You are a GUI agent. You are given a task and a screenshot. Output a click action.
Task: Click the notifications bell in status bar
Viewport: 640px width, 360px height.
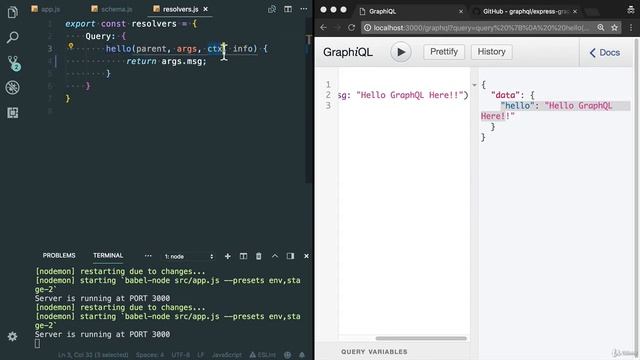(302, 355)
